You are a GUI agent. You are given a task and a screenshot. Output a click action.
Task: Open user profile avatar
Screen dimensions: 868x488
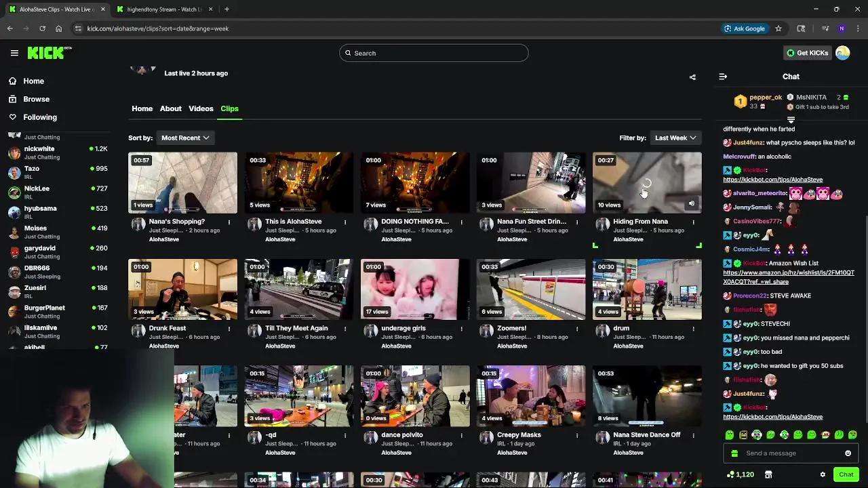[843, 53]
